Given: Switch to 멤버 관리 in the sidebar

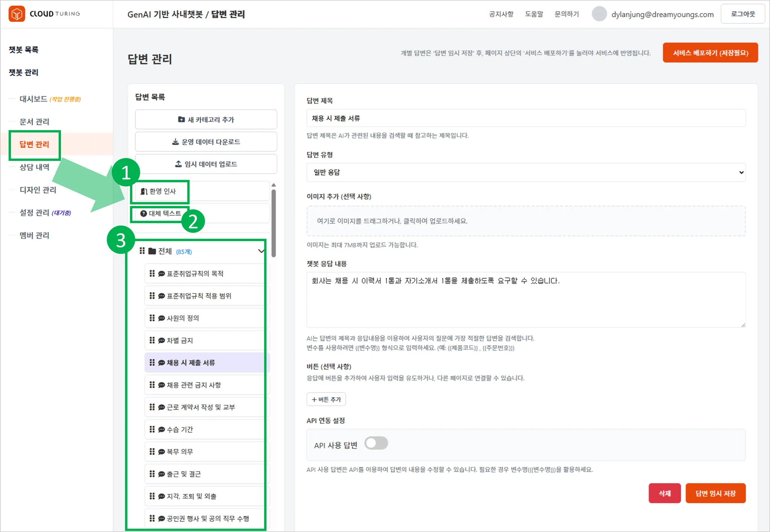Looking at the screenshot, I should pyautogui.click(x=34, y=235).
